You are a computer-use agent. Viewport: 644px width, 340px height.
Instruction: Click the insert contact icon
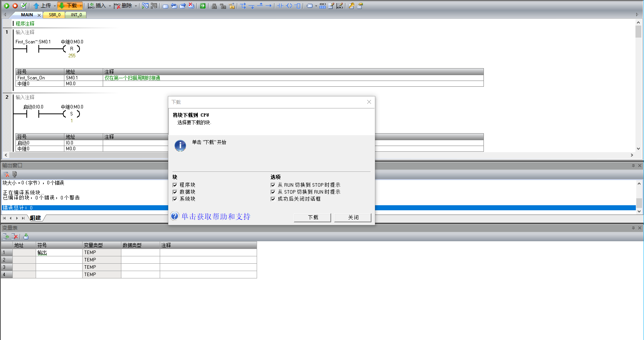(280, 6)
